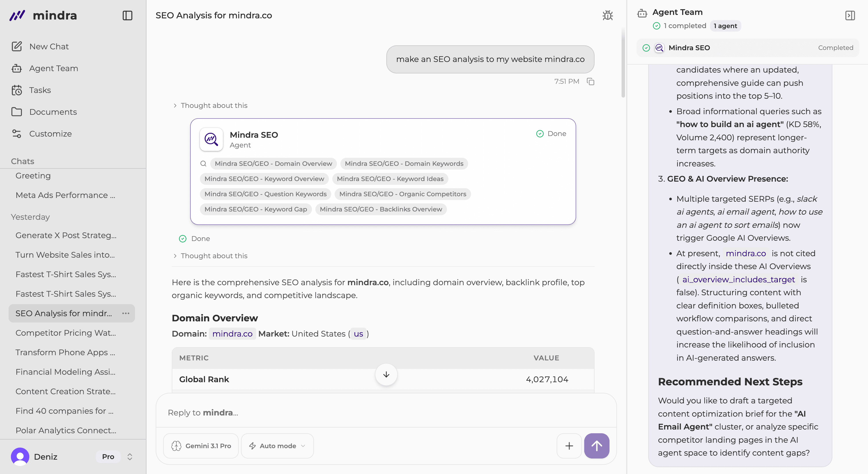Open the Organic Competitors tool chip

pyautogui.click(x=403, y=194)
